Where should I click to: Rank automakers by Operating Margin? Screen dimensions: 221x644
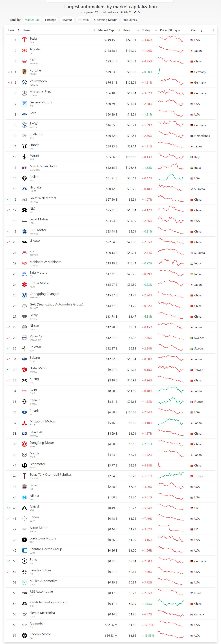coord(106,20)
